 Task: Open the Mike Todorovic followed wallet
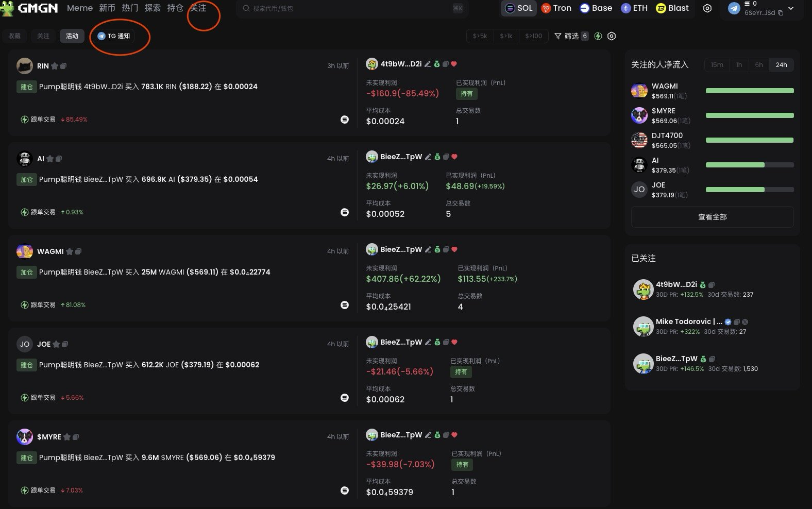click(x=689, y=321)
